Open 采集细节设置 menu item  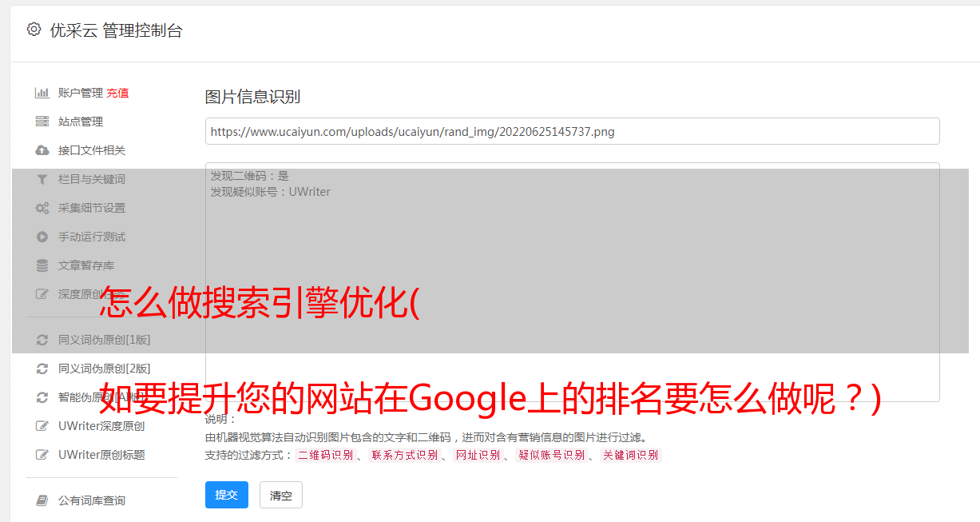click(92, 208)
